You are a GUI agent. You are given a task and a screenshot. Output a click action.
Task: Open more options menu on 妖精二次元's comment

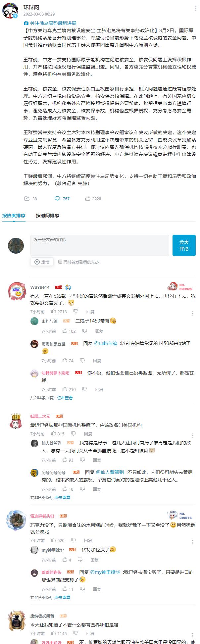(193, 435)
